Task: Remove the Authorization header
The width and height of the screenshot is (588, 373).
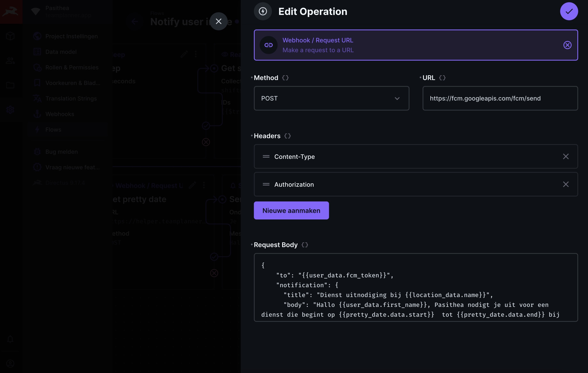Action: tap(565, 184)
